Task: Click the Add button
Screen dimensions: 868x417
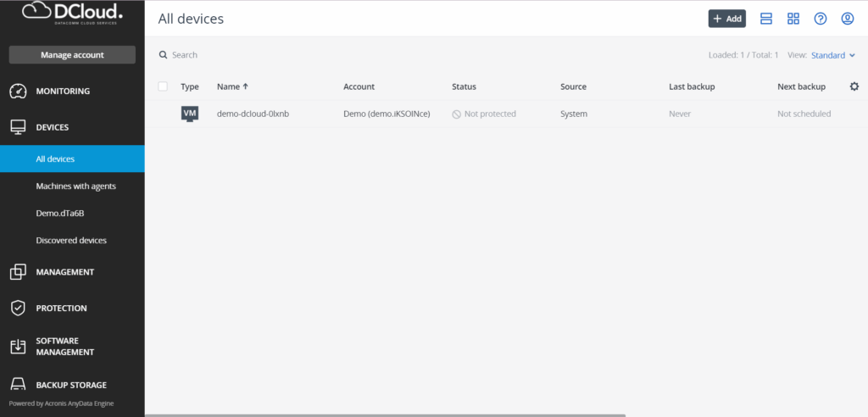Action: pyautogui.click(x=726, y=19)
